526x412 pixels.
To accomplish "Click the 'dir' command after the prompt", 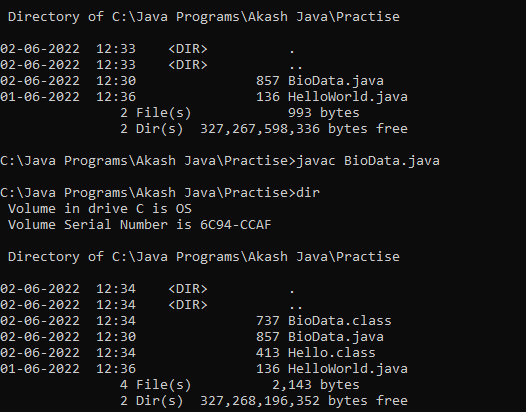I will coord(308,193).
